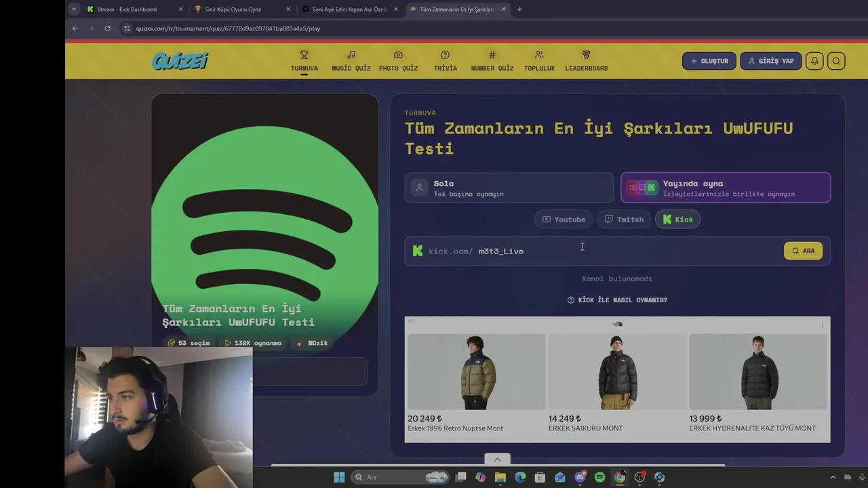Click the 53 seçim badge

pos(189,343)
